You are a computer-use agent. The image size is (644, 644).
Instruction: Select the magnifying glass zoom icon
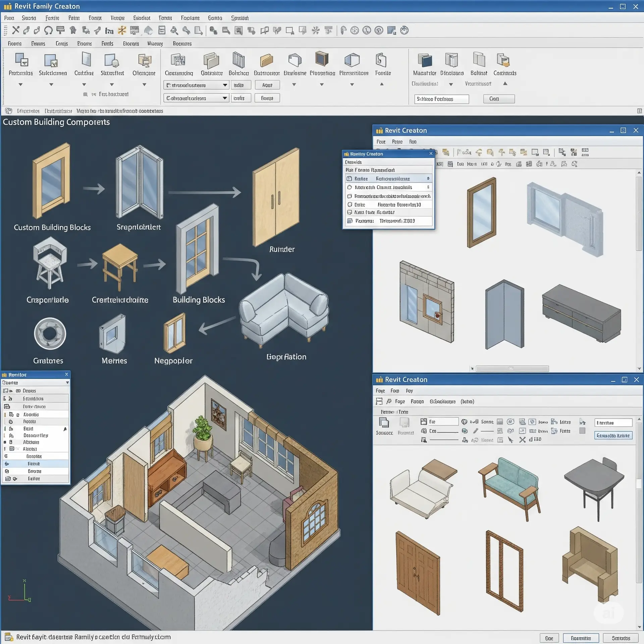tap(174, 31)
